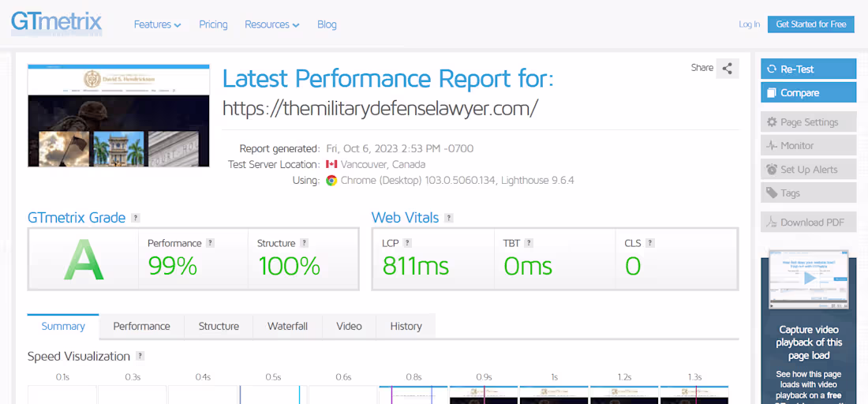Click the TBT help icon
The height and width of the screenshot is (404, 868).
[x=529, y=243]
